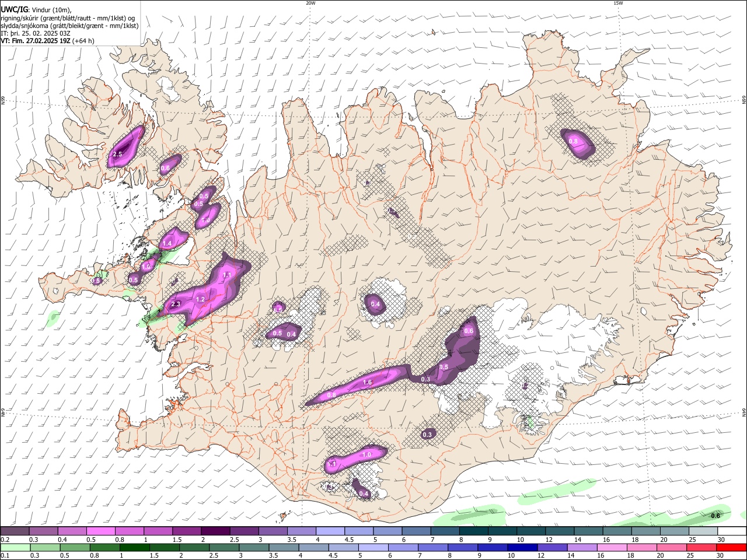Click the 15W longitude label
This screenshot has width=747, height=560.
click(618, 3)
